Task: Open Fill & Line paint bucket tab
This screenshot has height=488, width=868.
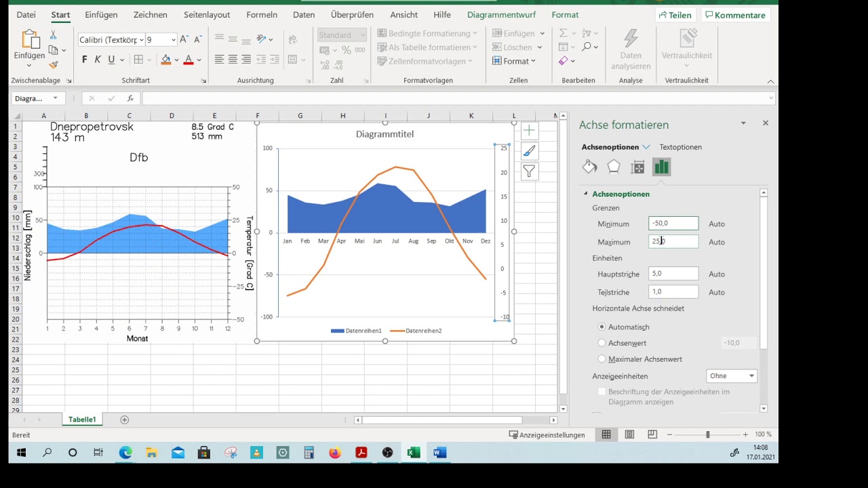Action: coord(590,167)
